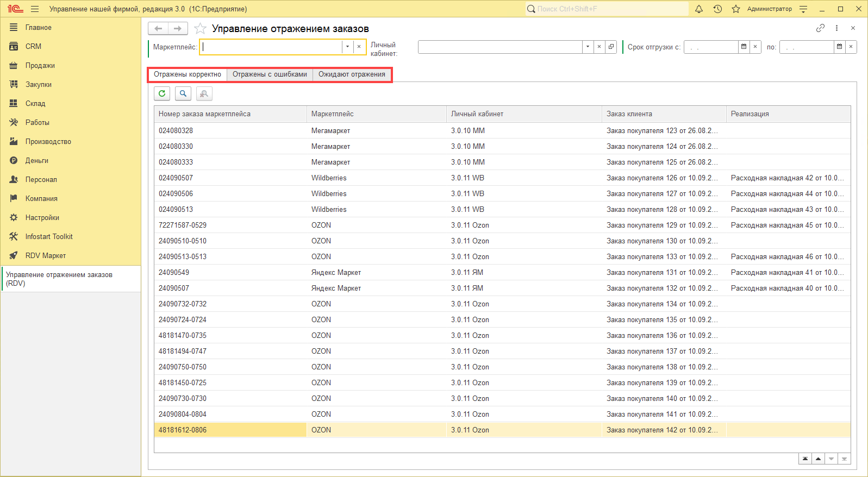The height and width of the screenshot is (477, 868).
Task: Switch to 'Ожидают отражения' tab
Action: point(352,74)
